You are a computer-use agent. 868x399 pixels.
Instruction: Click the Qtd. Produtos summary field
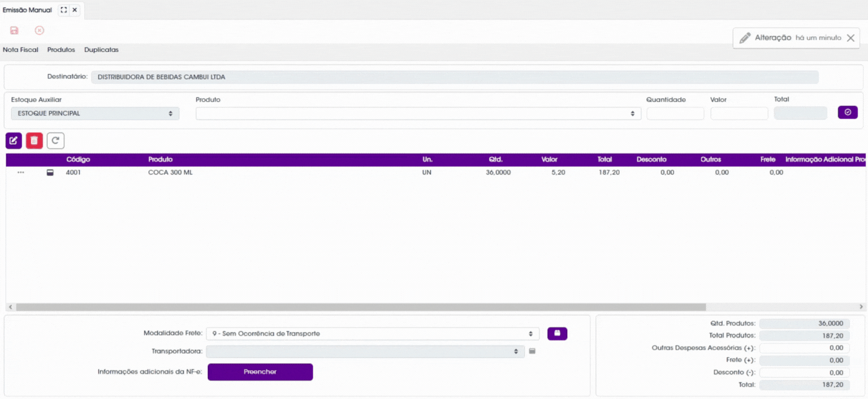coord(804,324)
